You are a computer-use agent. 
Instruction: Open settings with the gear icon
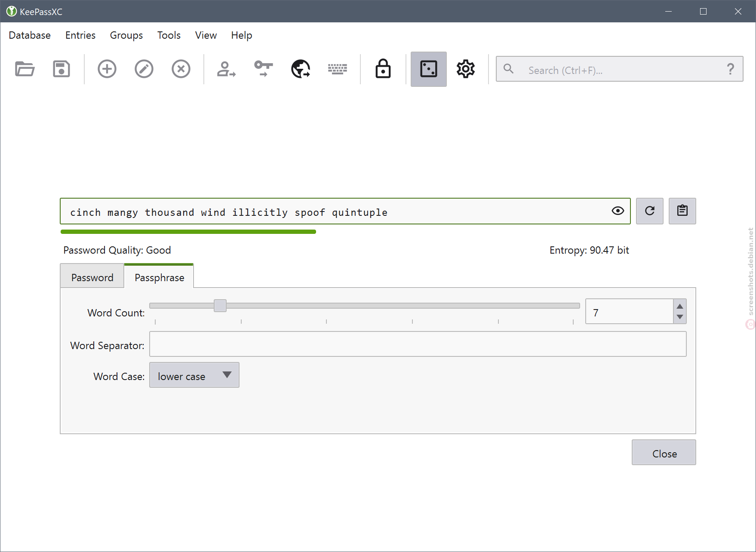tap(466, 69)
